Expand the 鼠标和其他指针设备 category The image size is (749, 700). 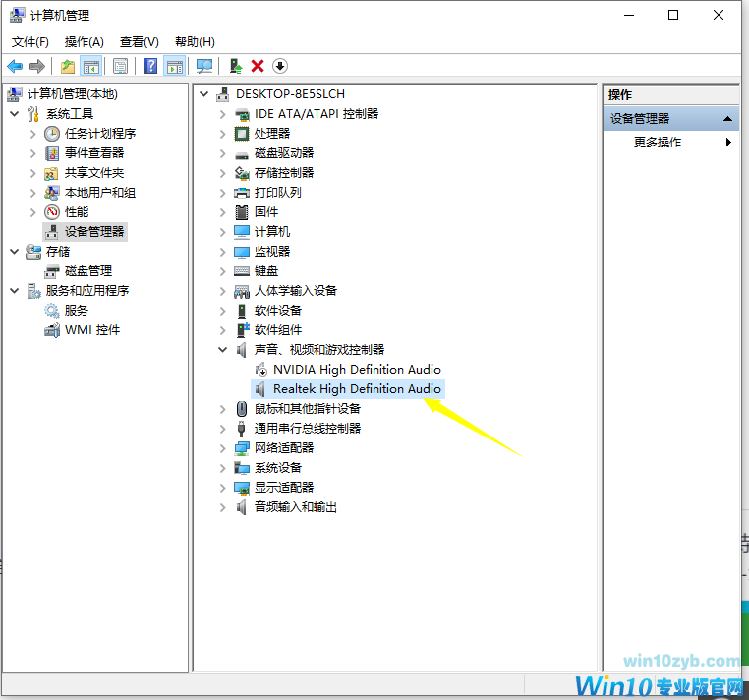coord(222,409)
